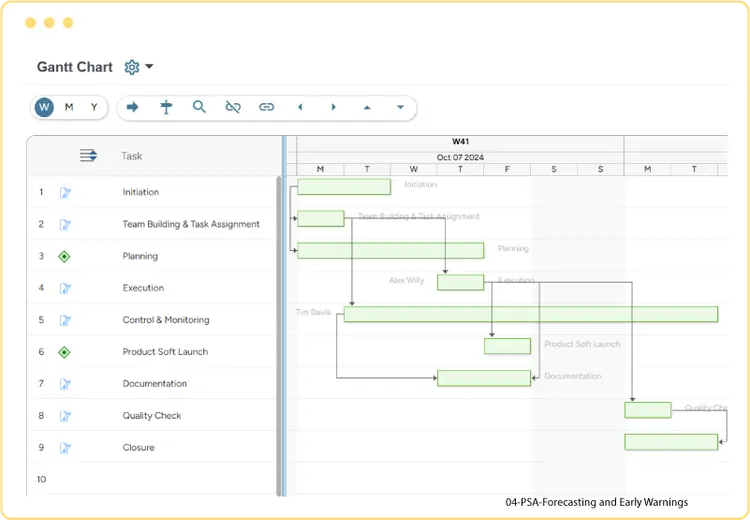Click the unlink tasks icon
The height and width of the screenshot is (520, 750).
pos(233,107)
